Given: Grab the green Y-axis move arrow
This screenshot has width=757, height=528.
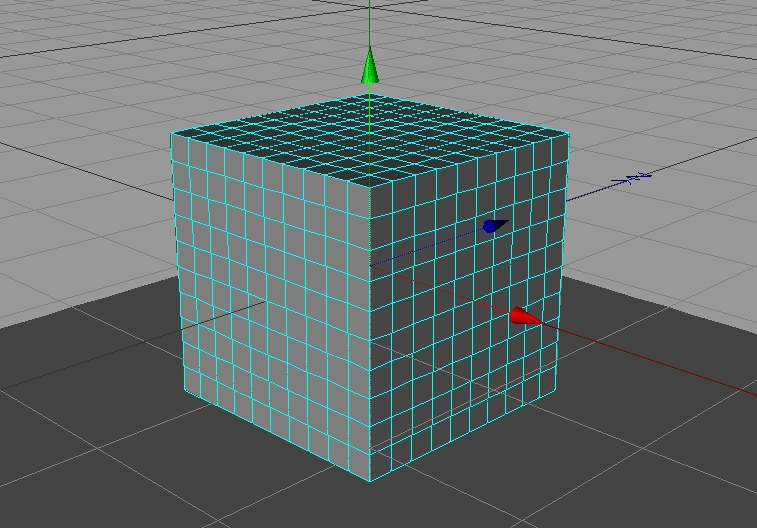Looking at the screenshot, I should (370, 68).
